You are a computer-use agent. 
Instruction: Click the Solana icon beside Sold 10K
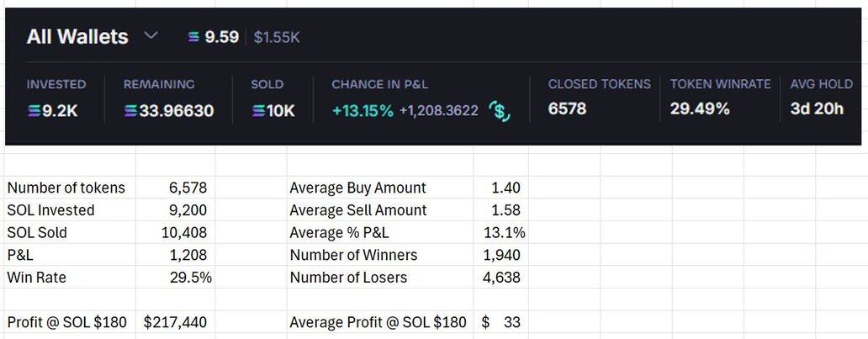[258, 110]
